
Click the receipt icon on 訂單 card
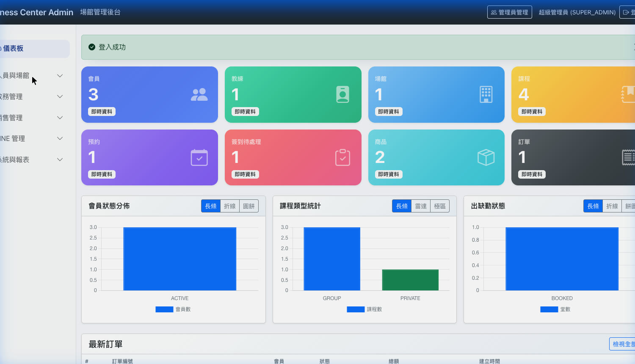628,157
